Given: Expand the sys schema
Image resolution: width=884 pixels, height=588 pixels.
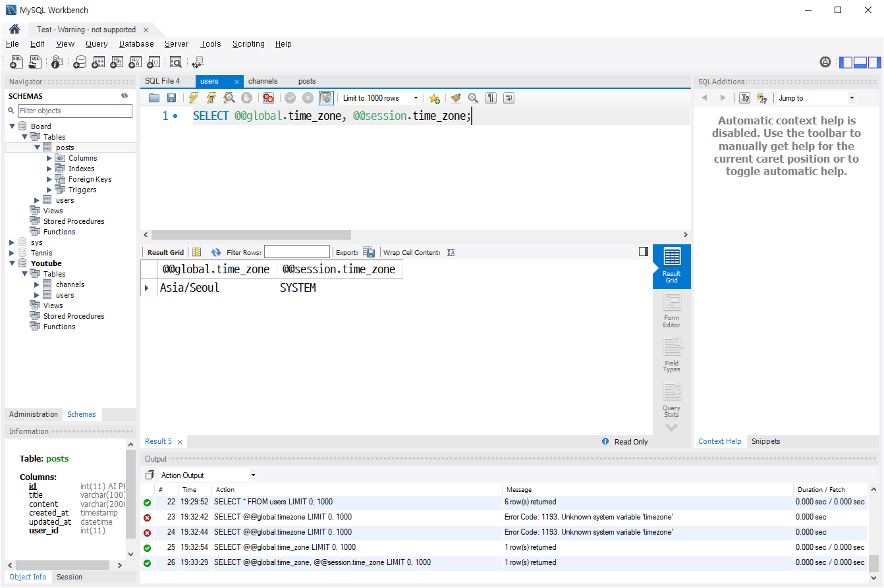Looking at the screenshot, I should pyautogui.click(x=12, y=242).
